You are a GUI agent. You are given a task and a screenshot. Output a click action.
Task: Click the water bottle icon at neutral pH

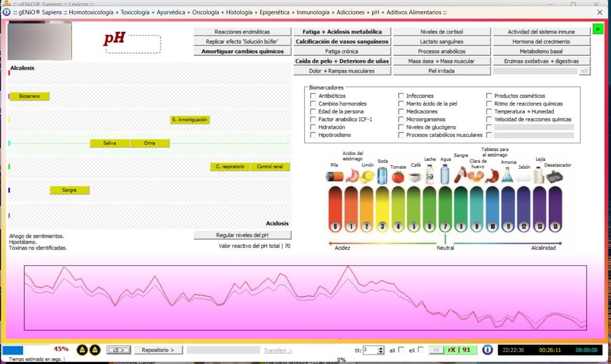445,174
